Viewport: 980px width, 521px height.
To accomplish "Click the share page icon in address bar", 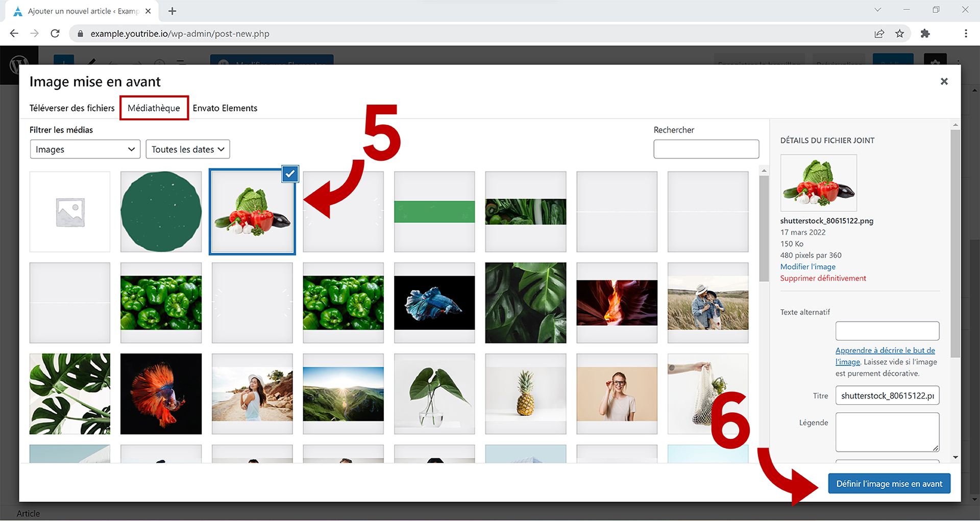I will [x=879, y=34].
